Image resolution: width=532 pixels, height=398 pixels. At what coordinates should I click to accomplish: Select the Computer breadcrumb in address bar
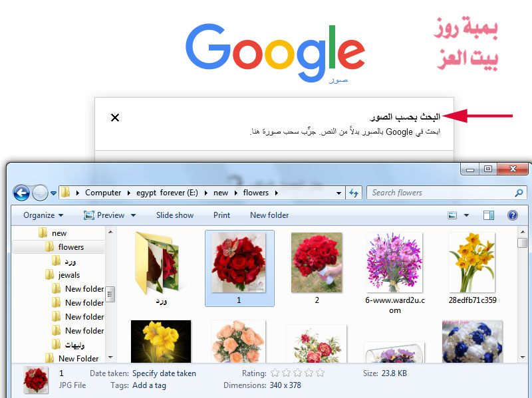pos(103,193)
